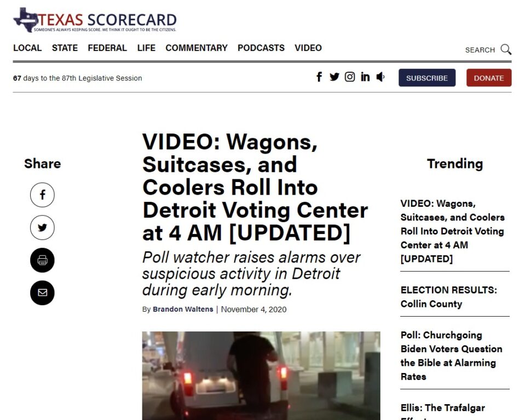Image resolution: width=526 pixels, height=420 pixels.
Task: Email the article using envelope icon
Action: (42, 293)
